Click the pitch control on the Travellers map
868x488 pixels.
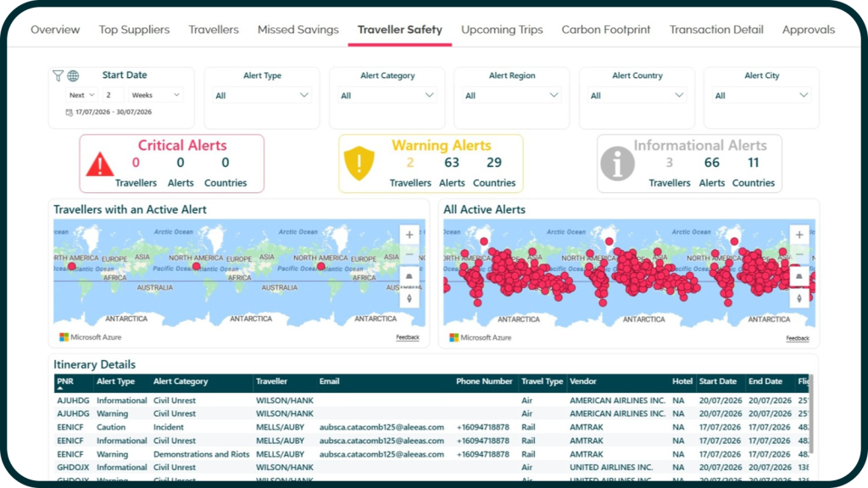pyautogui.click(x=409, y=276)
